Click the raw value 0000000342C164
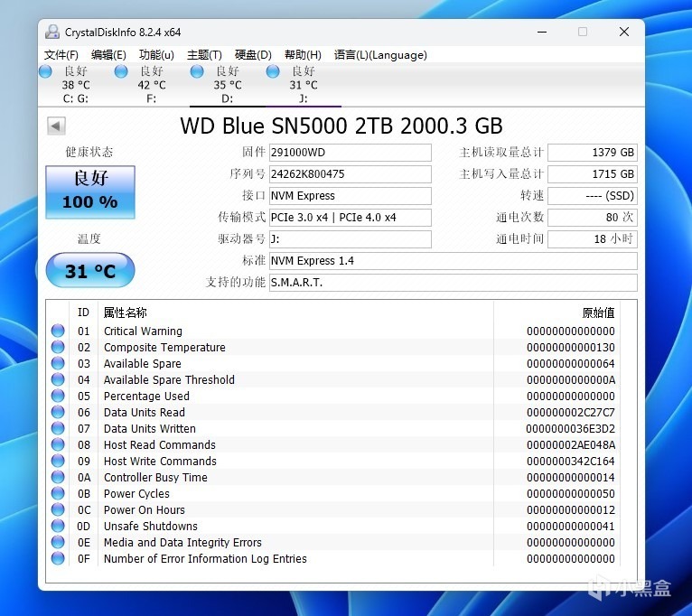 tap(571, 462)
